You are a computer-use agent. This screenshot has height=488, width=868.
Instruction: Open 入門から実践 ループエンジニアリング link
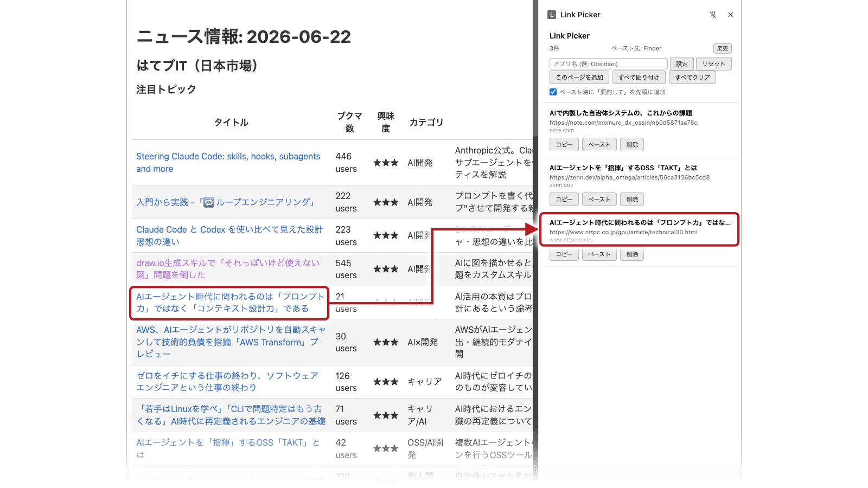click(226, 202)
